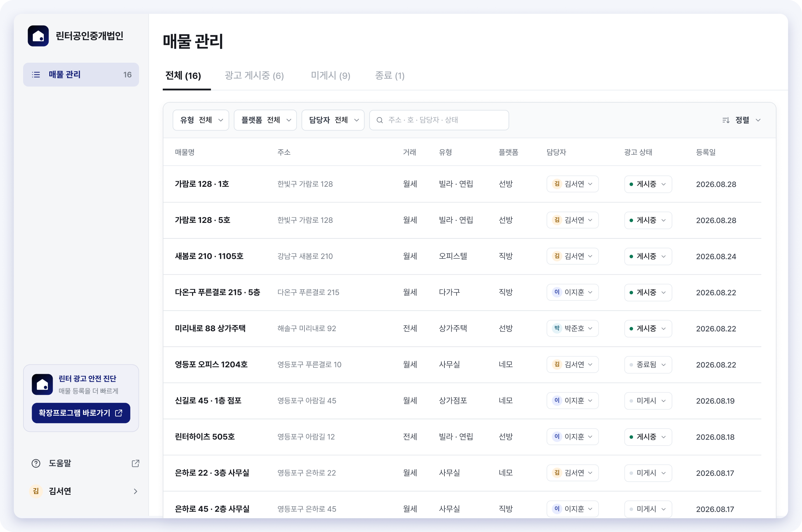Open the 정렬 sort dropdown
Viewport: 802px width, 532px height.
(742, 120)
